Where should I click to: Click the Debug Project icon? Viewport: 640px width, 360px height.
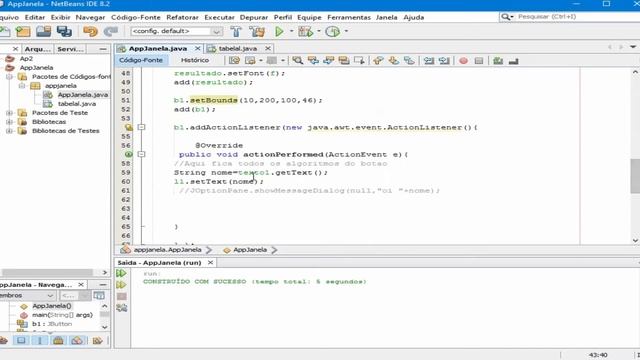[x=306, y=31]
